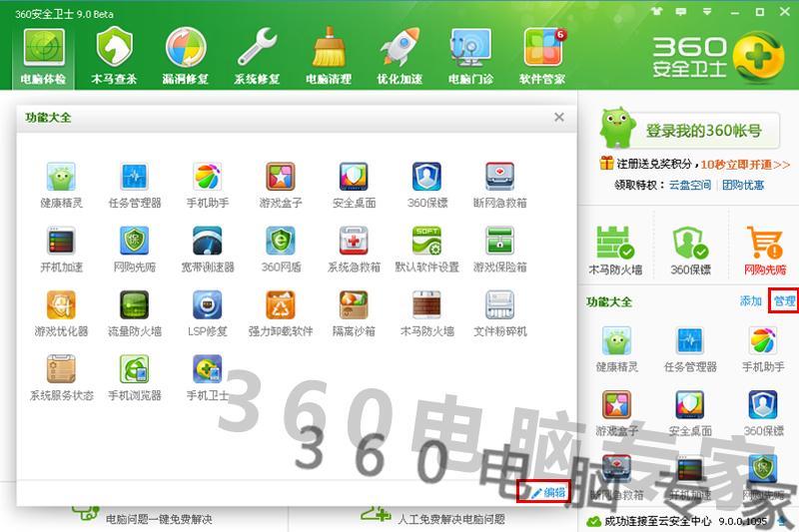The height and width of the screenshot is (532, 799).
Task: Open 网购先赔 in the 功能大全 popup
Action: pos(135,250)
